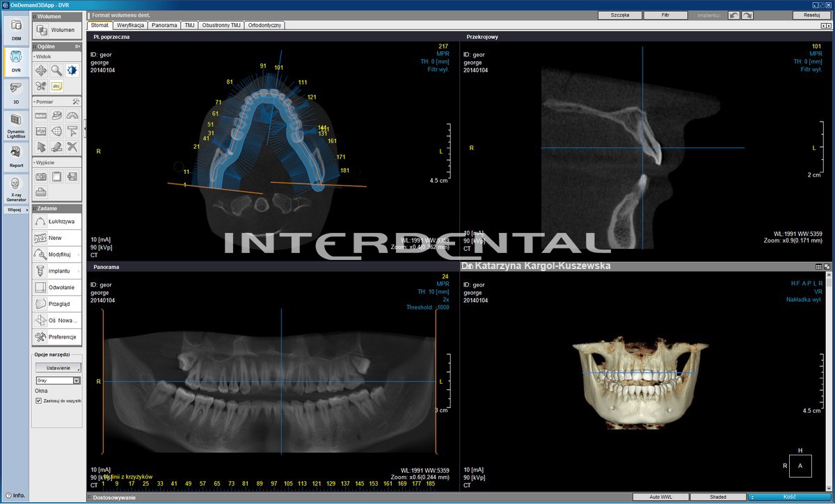Activate the magnifier zoom tool
Viewport: 835px width, 504px height.
point(56,70)
